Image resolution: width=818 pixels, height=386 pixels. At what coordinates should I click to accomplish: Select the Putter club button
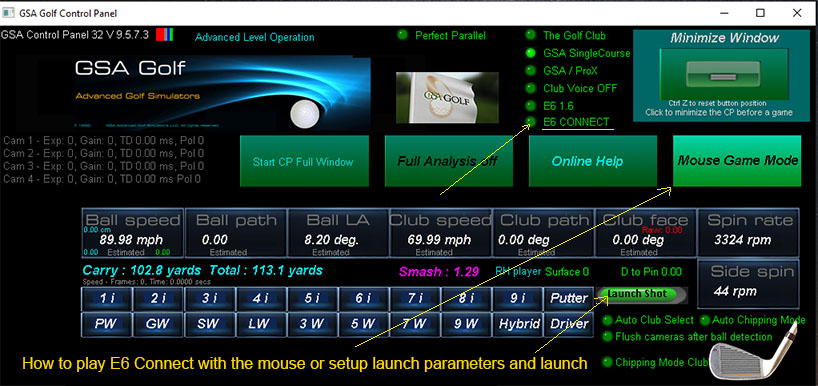pos(569,298)
